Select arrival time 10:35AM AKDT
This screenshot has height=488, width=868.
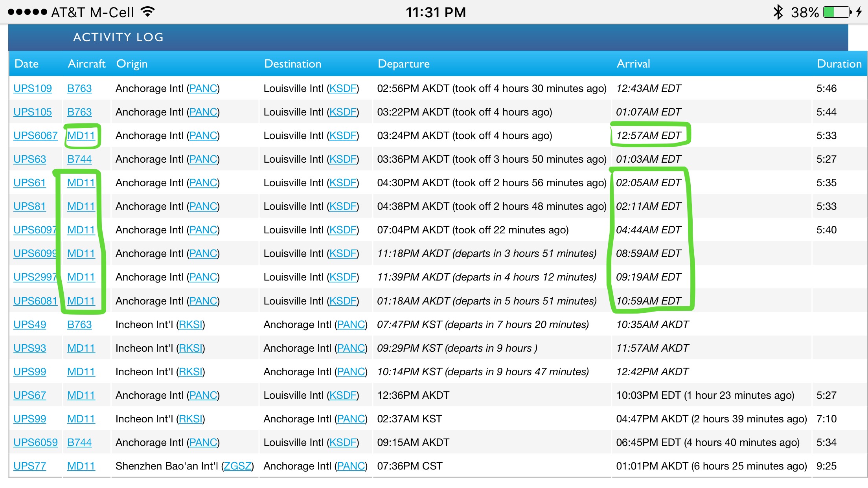653,325
